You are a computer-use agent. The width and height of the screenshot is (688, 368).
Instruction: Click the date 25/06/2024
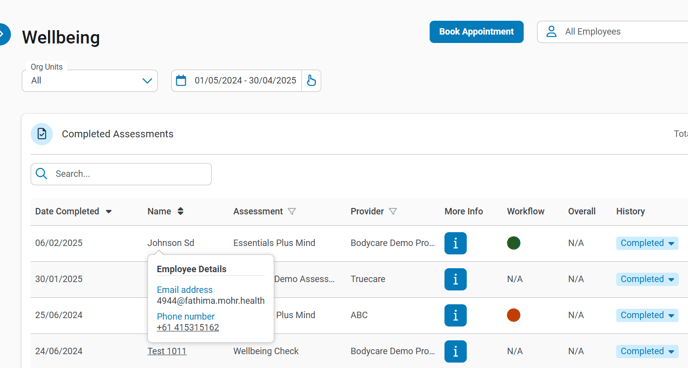coord(59,315)
